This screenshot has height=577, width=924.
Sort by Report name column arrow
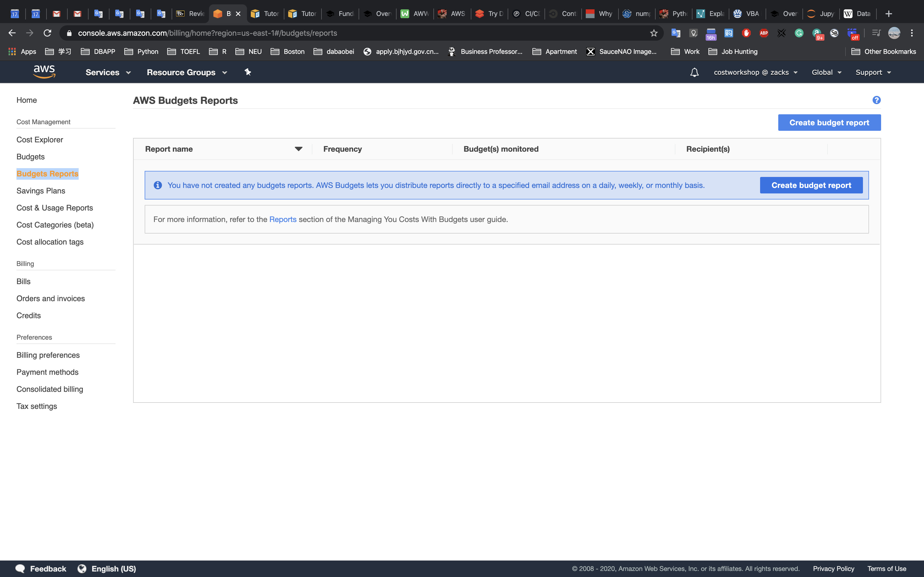click(299, 149)
